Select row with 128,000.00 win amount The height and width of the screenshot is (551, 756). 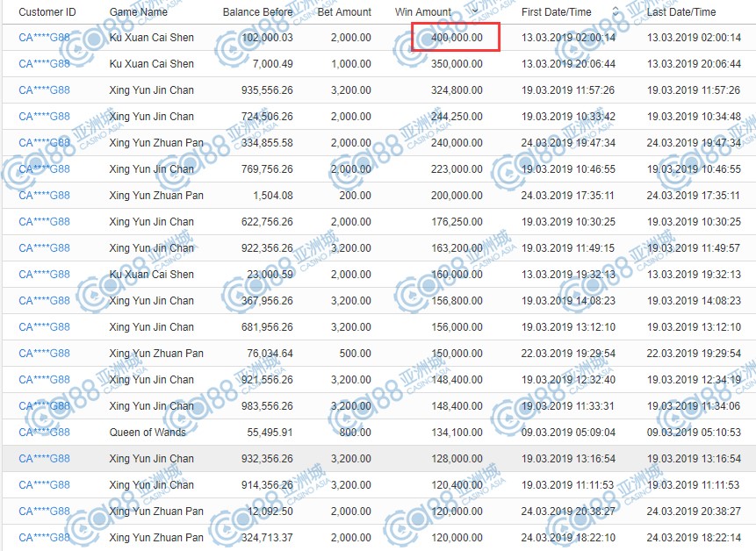378,459
